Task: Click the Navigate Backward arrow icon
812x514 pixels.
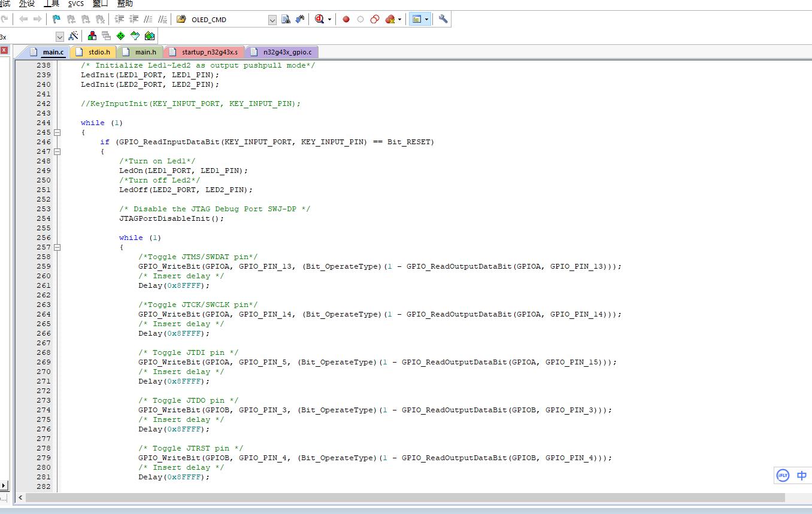Action: click(24, 19)
